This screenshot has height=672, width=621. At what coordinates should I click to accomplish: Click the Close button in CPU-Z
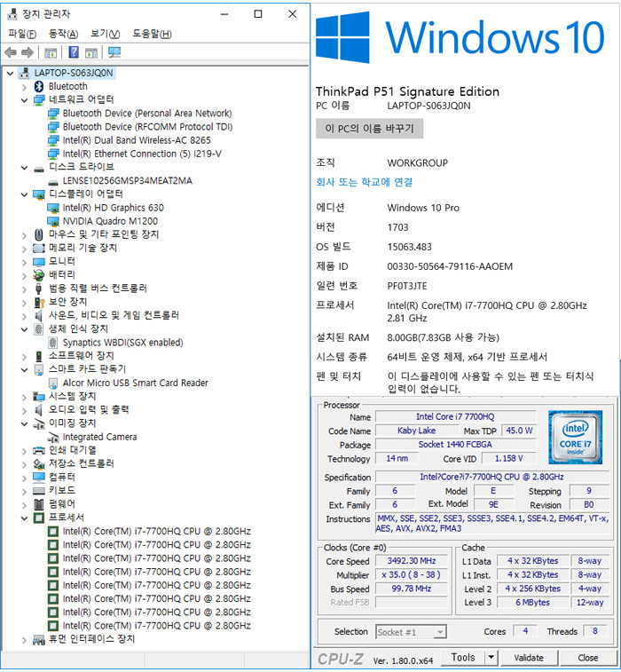[587, 658]
